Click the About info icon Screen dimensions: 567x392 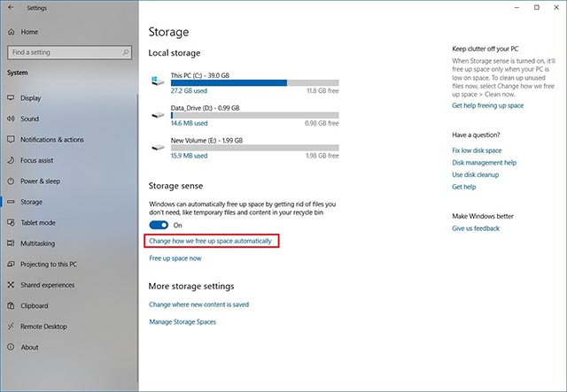(x=11, y=347)
